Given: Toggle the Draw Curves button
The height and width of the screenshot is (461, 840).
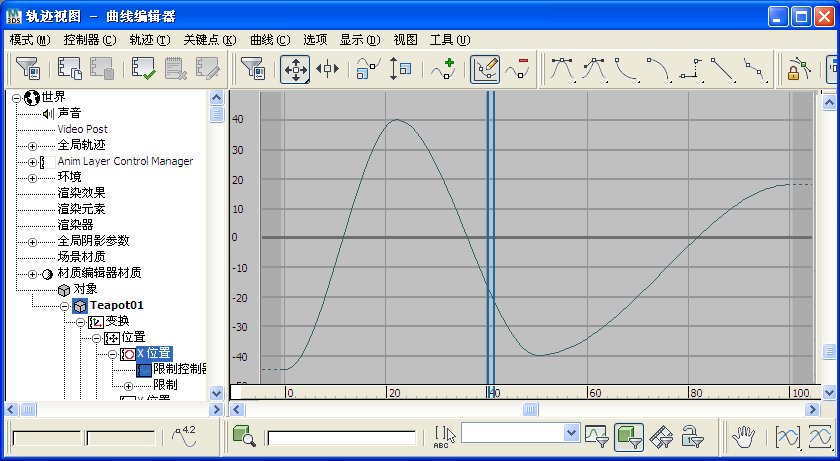Looking at the screenshot, I should 485,69.
